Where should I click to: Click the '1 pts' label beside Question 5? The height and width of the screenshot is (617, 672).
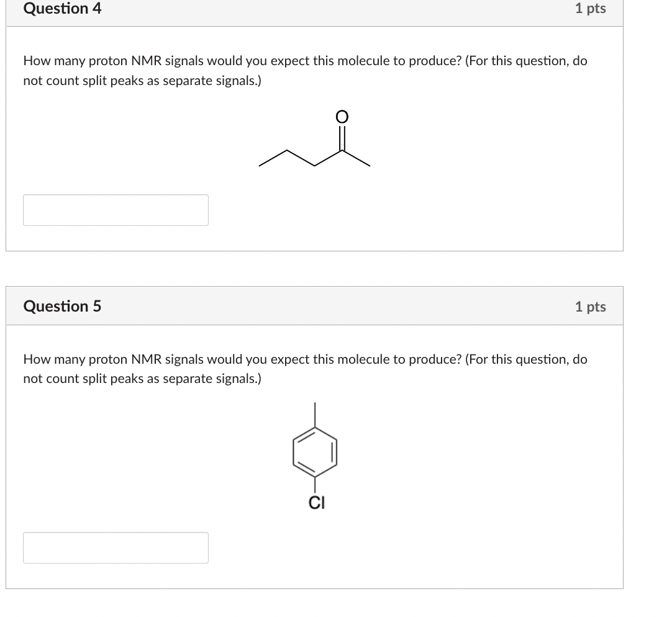(x=590, y=306)
